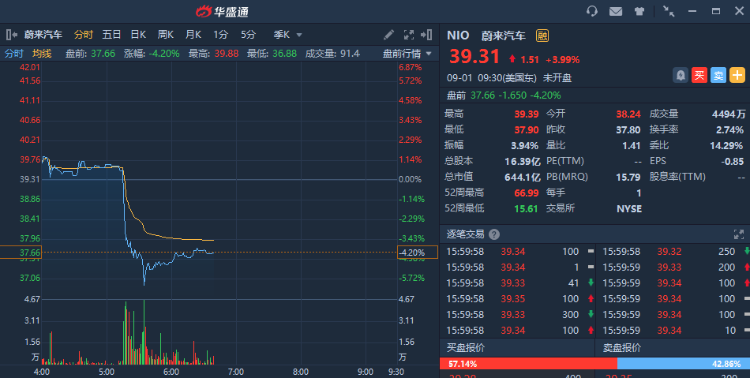Collapse the right-hand quote panel
750x378 pixels.
[427, 34]
